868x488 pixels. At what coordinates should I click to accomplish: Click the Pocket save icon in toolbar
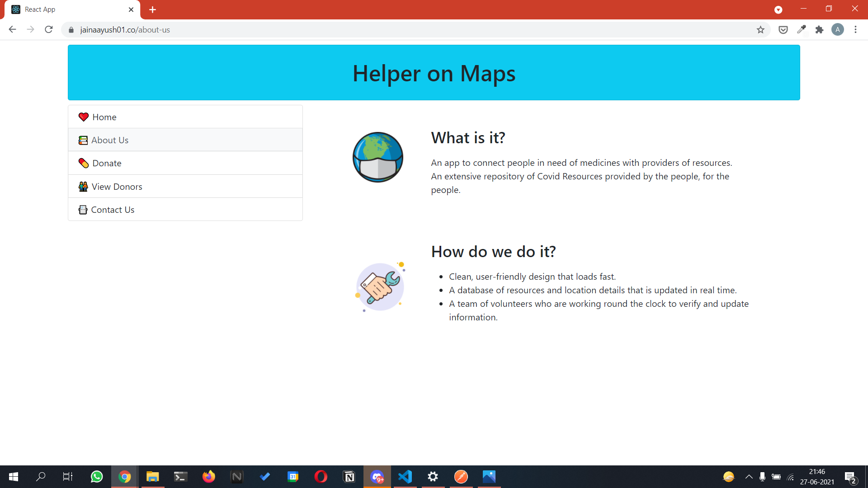coord(783,30)
